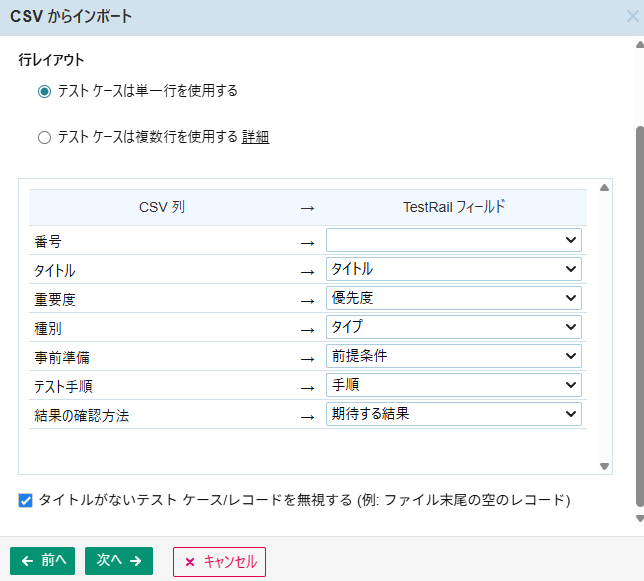
Task: Click the dialog scrollbar down arrow
Action: point(639,520)
